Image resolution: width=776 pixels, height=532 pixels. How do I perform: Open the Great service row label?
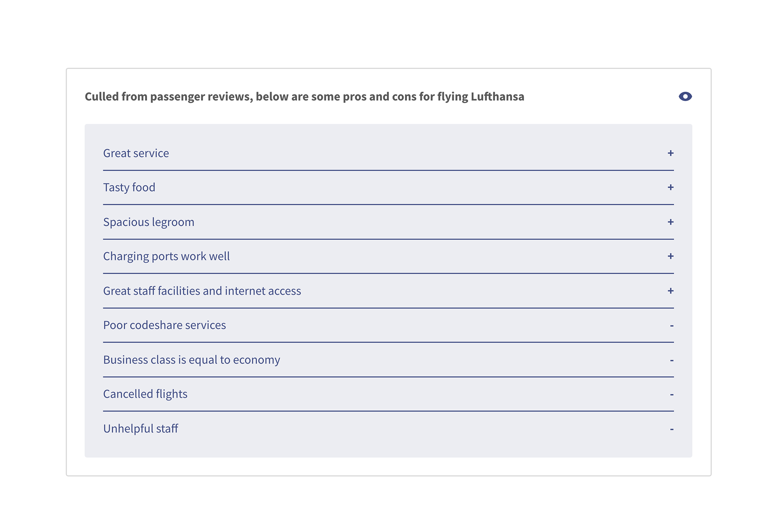(x=136, y=153)
